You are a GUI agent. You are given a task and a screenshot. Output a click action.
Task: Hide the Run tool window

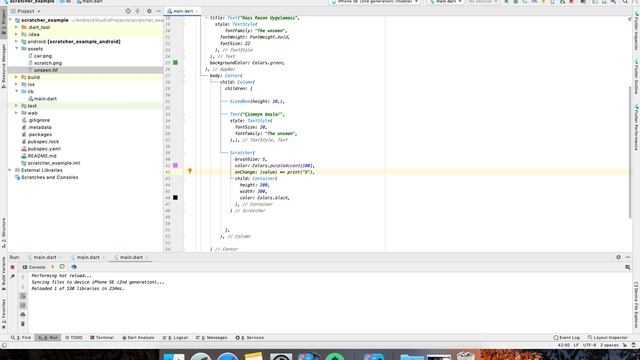click(628, 257)
